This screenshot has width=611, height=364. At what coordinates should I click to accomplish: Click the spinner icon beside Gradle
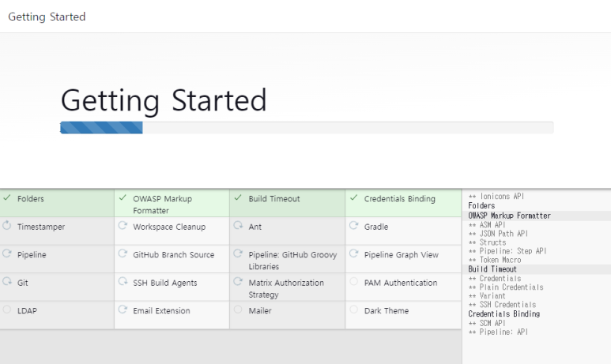tap(354, 225)
